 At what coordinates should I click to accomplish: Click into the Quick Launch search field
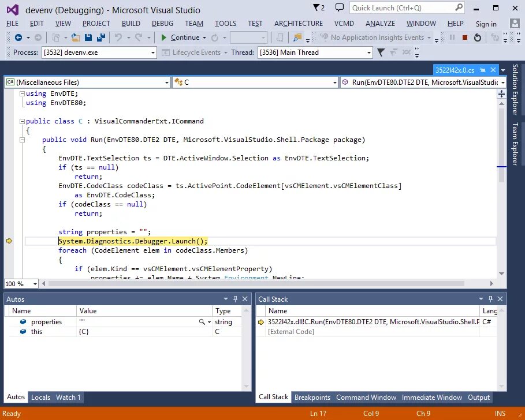click(402, 7)
